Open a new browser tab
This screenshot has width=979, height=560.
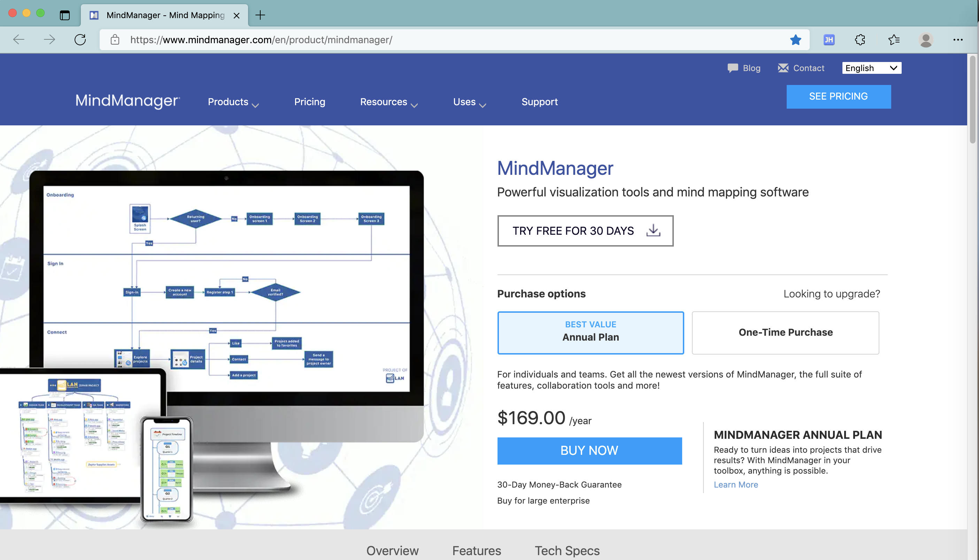coord(260,15)
